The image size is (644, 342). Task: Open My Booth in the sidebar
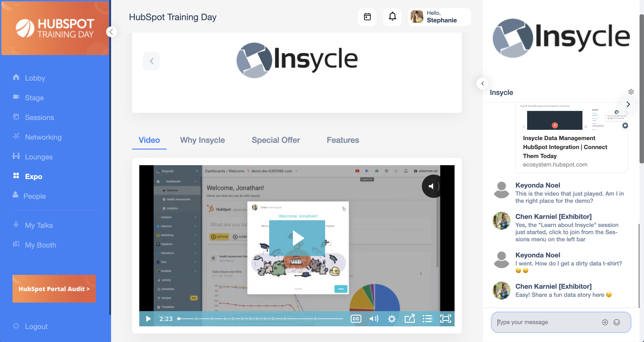coord(34,245)
